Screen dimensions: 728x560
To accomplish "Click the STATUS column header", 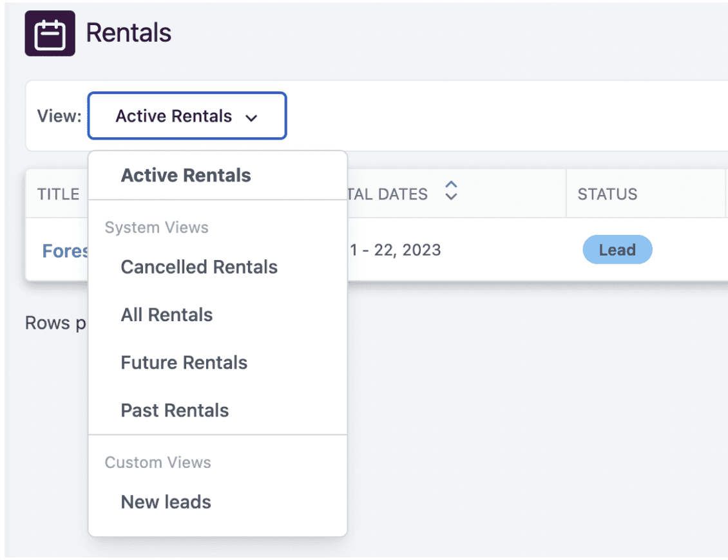I will coord(607,194).
